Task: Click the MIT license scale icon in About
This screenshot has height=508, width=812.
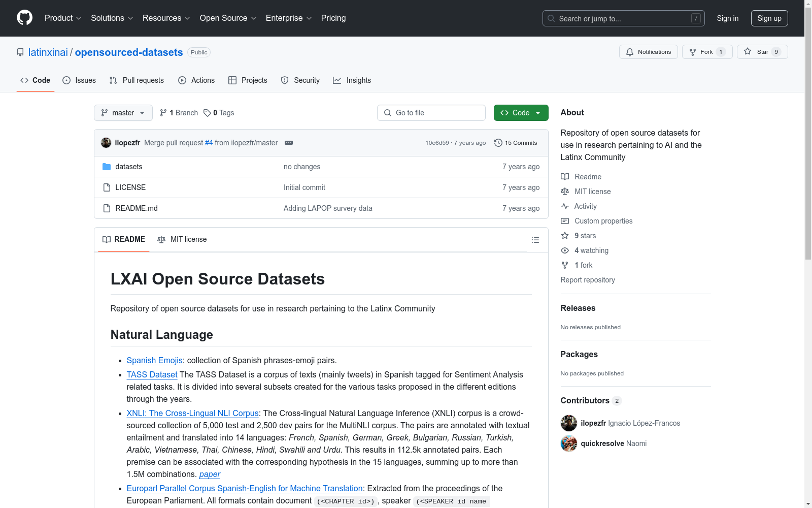Action: (x=565, y=192)
